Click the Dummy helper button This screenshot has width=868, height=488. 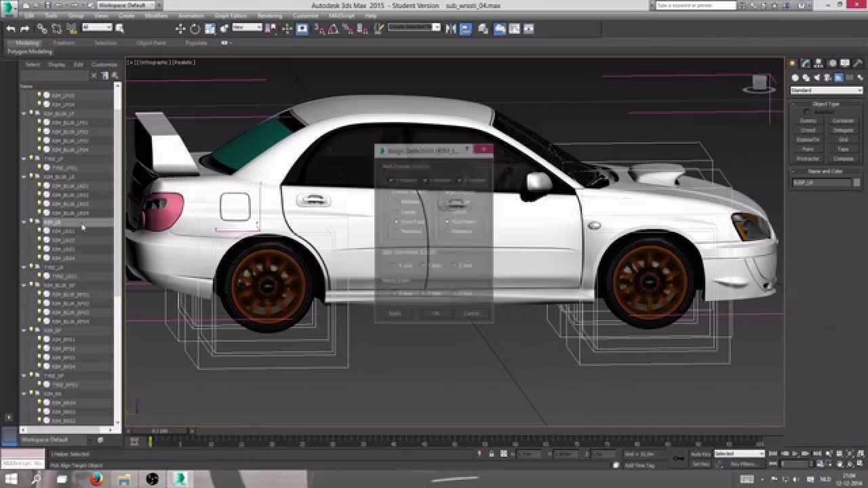coord(808,121)
